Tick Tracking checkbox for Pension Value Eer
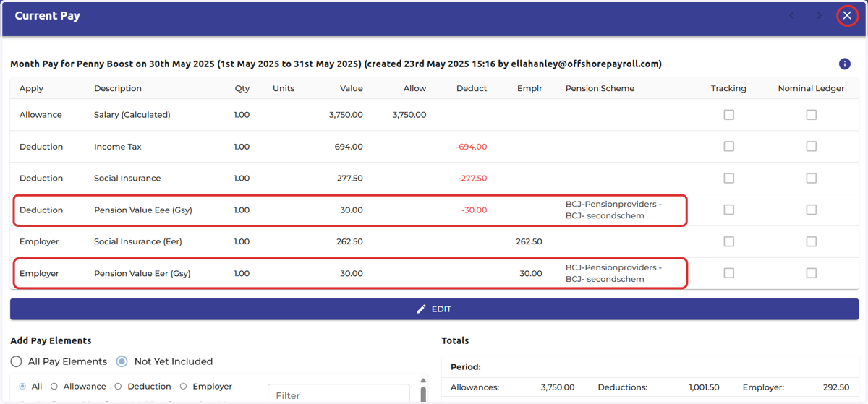868x404 pixels. point(728,273)
